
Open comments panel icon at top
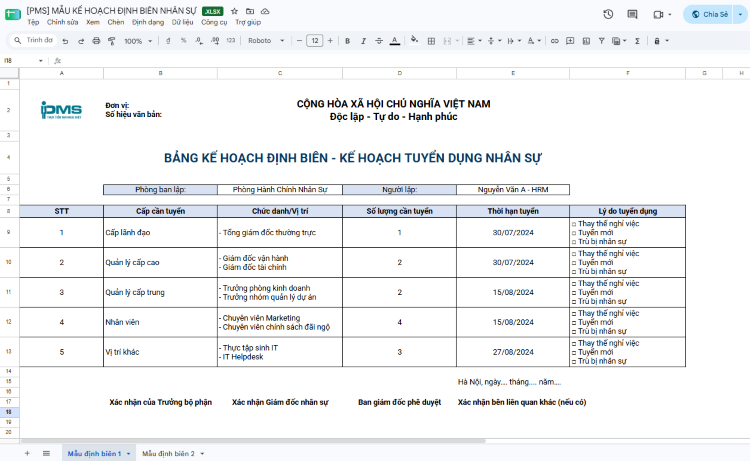[x=632, y=14]
